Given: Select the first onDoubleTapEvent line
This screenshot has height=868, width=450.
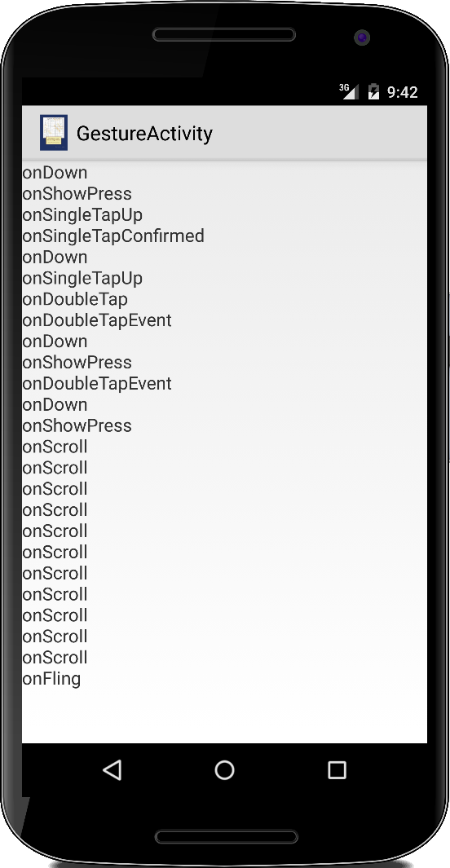Looking at the screenshot, I should [x=97, y=320].
